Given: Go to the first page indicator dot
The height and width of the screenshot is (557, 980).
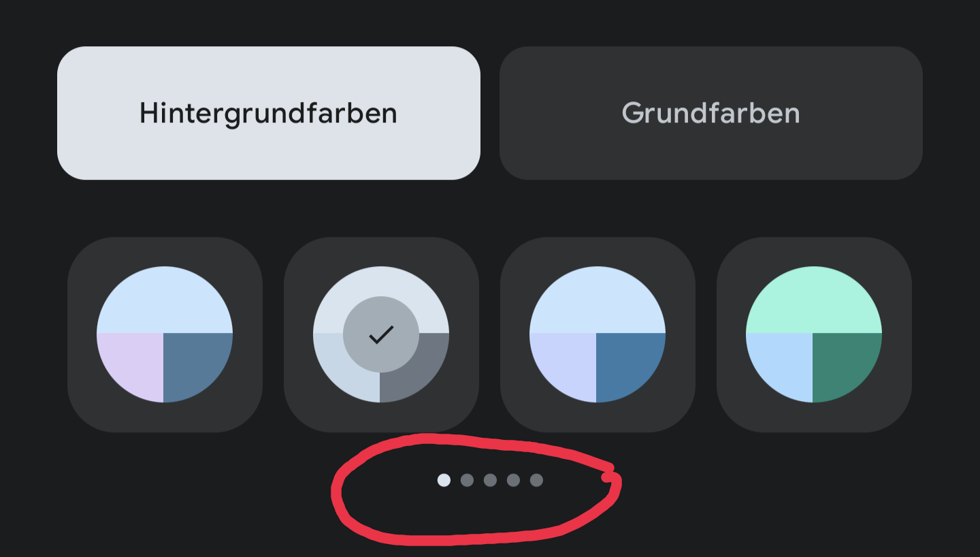Looking at the screenshot, I should pos(444,480).
